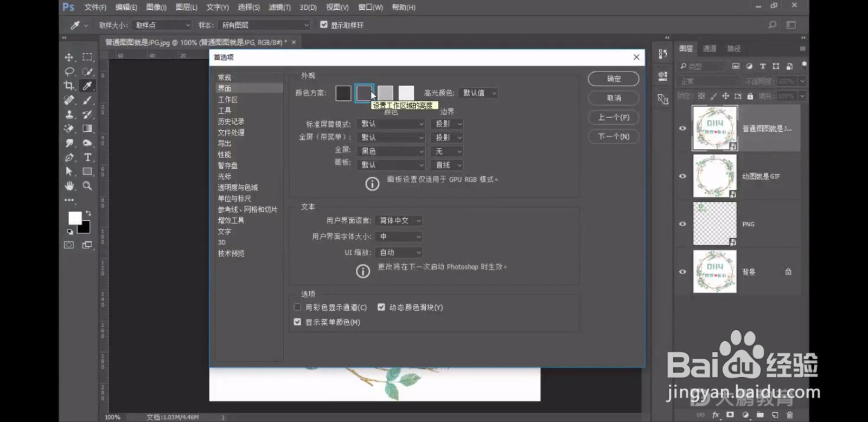Screen dimensions: 868x422
Task: Toggle Quick Mask mode icon
Action: [x=69, y=245]
